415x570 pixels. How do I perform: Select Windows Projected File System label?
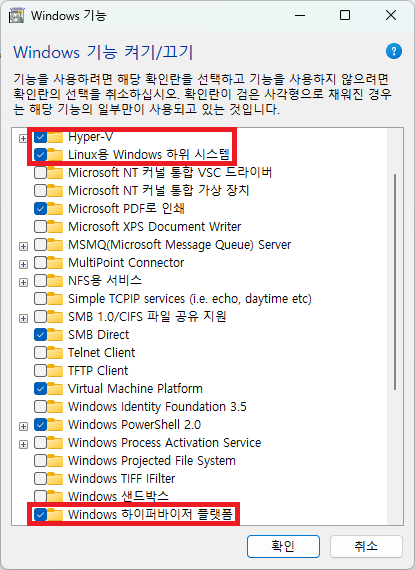(152, 461)
